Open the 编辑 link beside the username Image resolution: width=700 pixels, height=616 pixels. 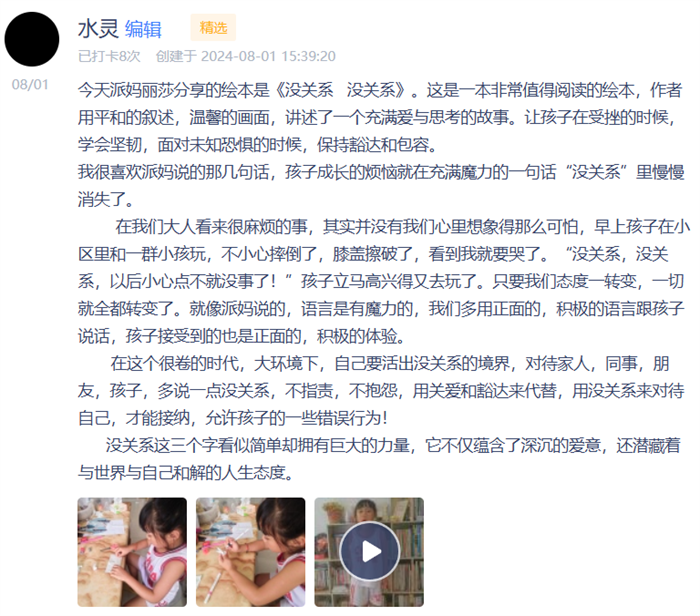[143, 29]
